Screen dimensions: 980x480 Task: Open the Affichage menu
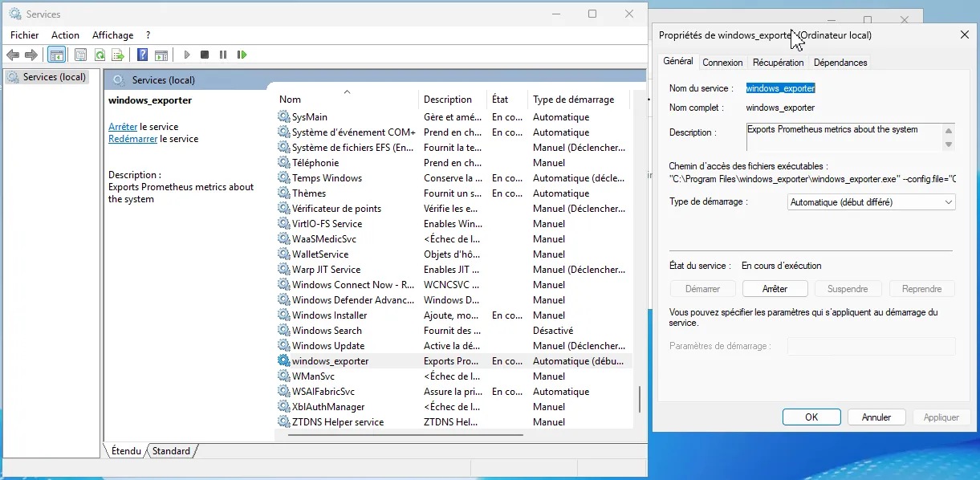pos(112,35)
